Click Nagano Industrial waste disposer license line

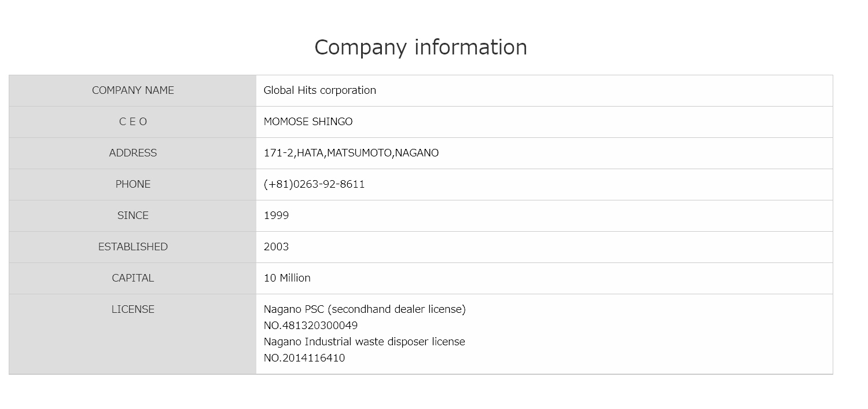(x=365, y=342)
